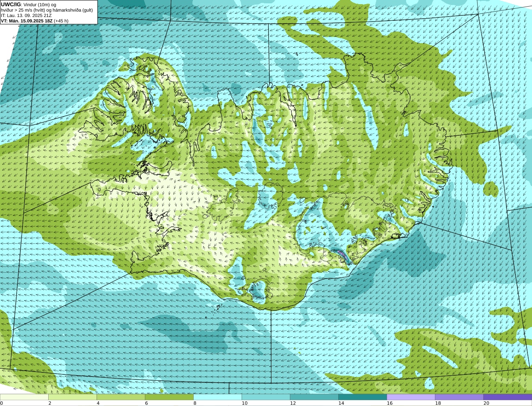Screen dimensions: 532x406
Task: Click the light teal 10–12 legend swatch
Action: (266, 397)
